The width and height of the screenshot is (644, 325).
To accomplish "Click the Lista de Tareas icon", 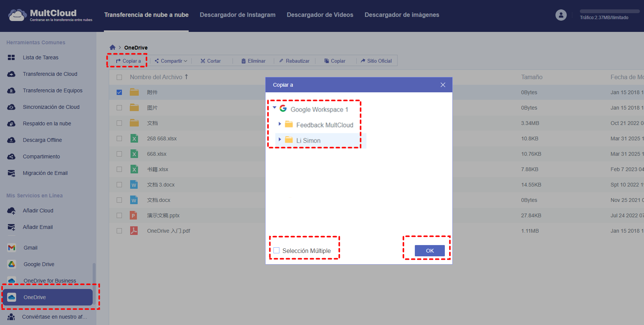I will pyautogui.click(x=11, y=57).
